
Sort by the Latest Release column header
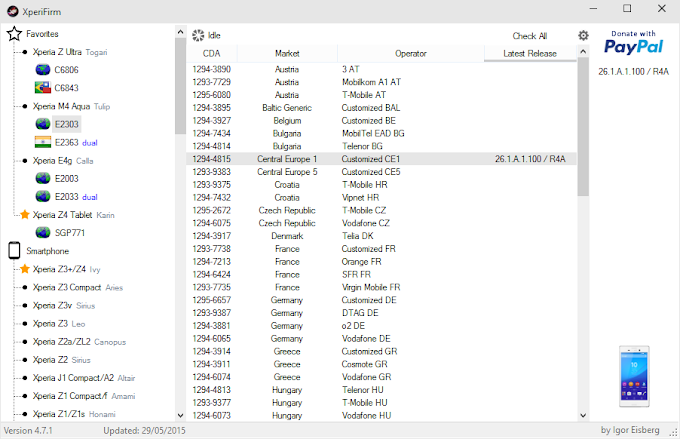(530, 53)
